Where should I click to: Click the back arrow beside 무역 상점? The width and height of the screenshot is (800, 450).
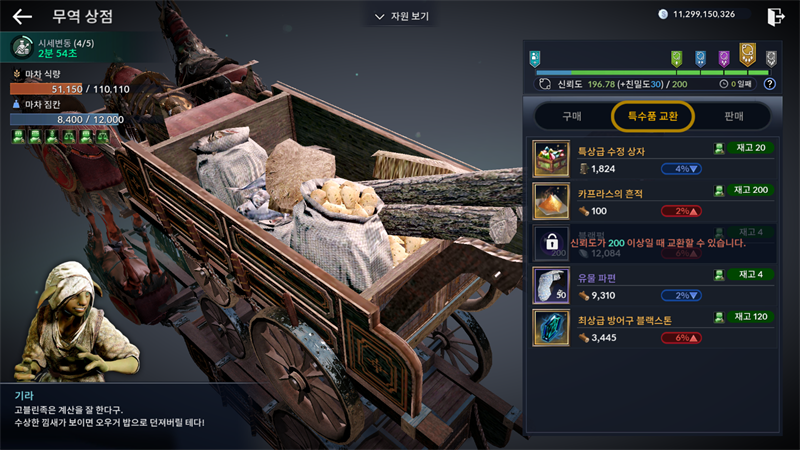22,17
